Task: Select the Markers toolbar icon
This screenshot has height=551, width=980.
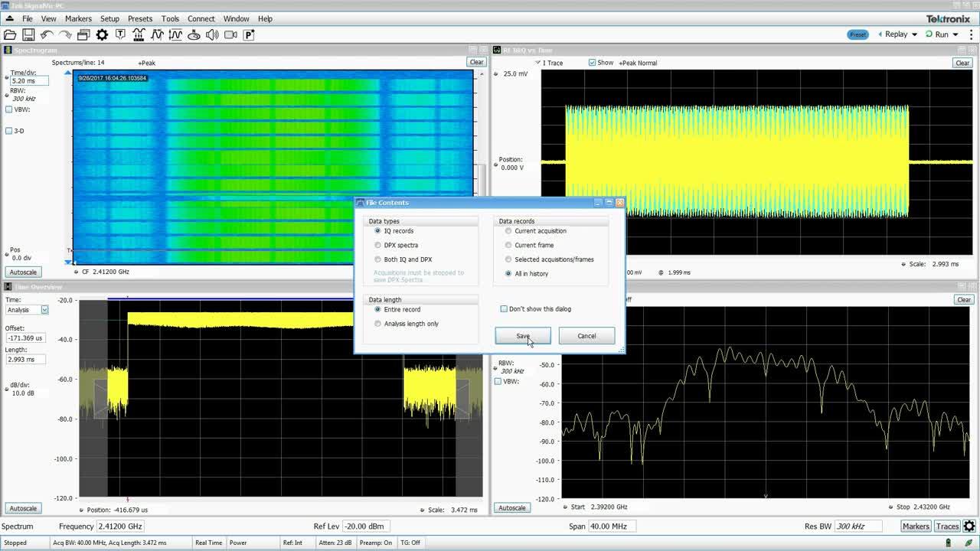Action: [x=119, y=34]
